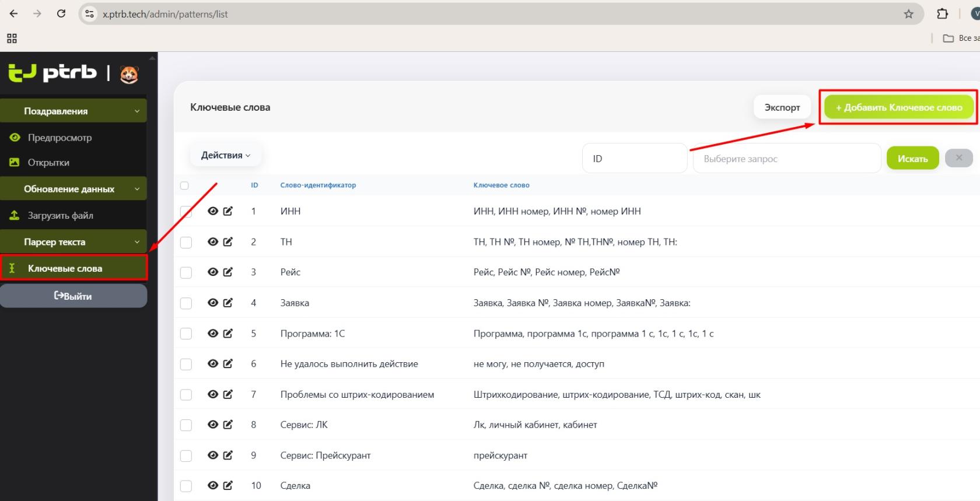Viewport: 980px width, 501px height.
Task: Click the eye icon for row 7
Action: [x=213, y=394]
